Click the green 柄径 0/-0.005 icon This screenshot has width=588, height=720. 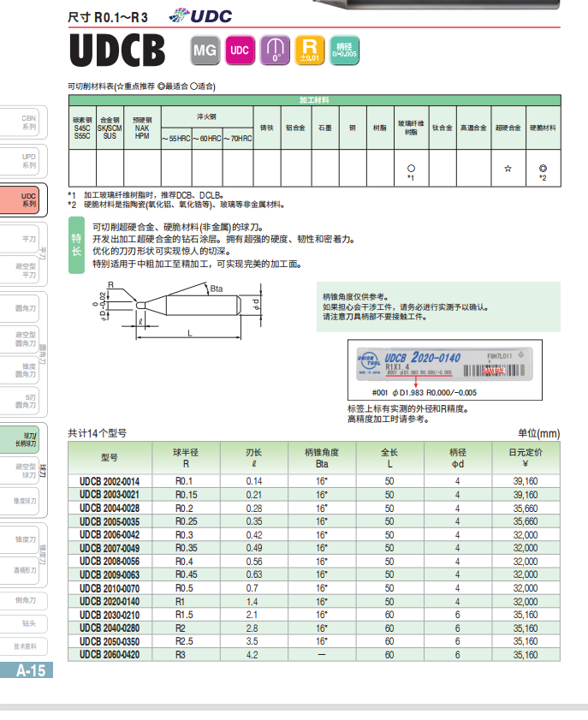(344, 50)
